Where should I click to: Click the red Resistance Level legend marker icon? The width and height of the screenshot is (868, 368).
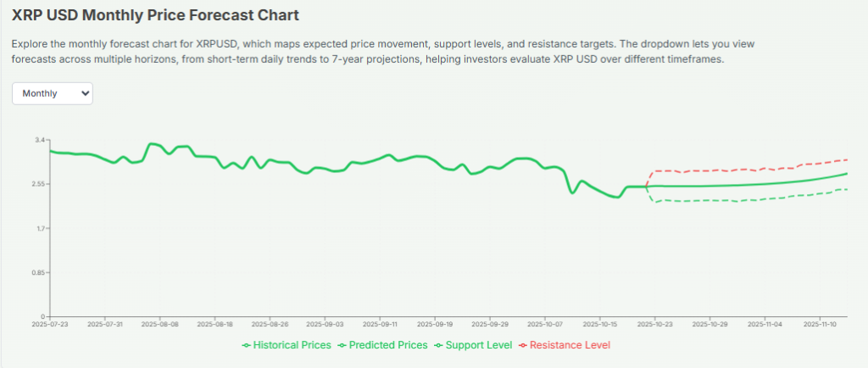[x=522, y=345]
